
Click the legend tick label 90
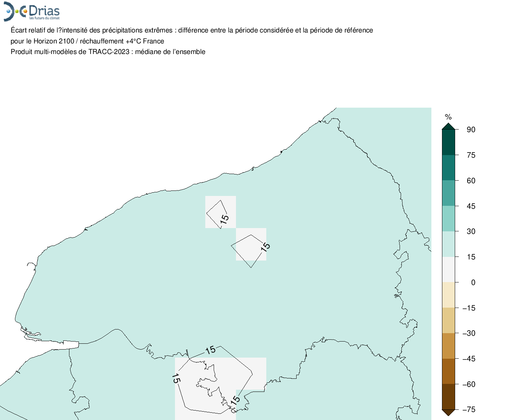471,130
